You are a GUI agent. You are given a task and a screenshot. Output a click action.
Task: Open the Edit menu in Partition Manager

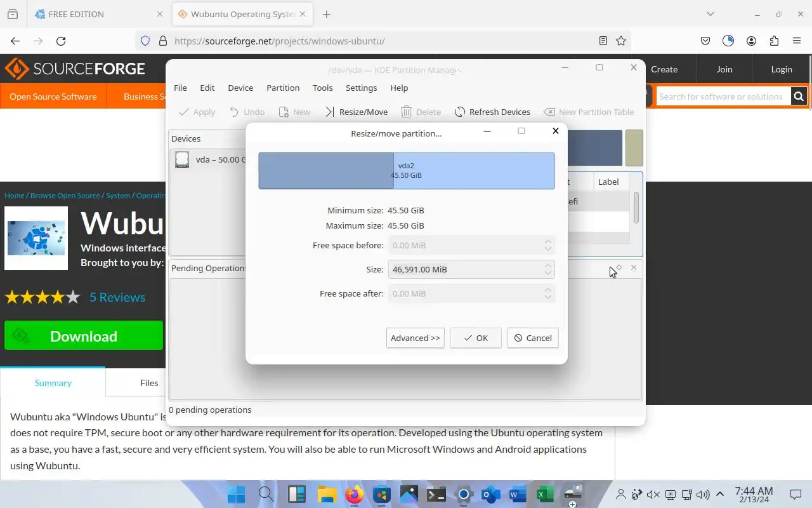point(207,88)
